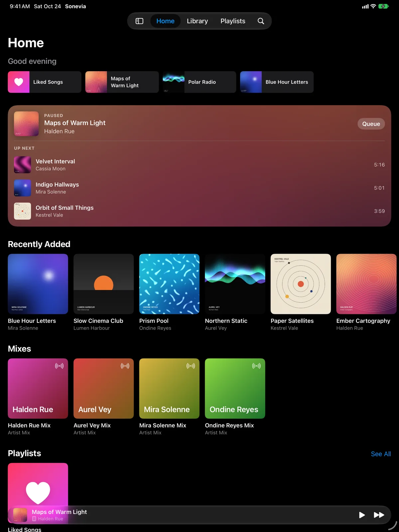Open Maps of Warm Light shortcut tile
This screenshot has width=399, height=532.
pos(122,82)
